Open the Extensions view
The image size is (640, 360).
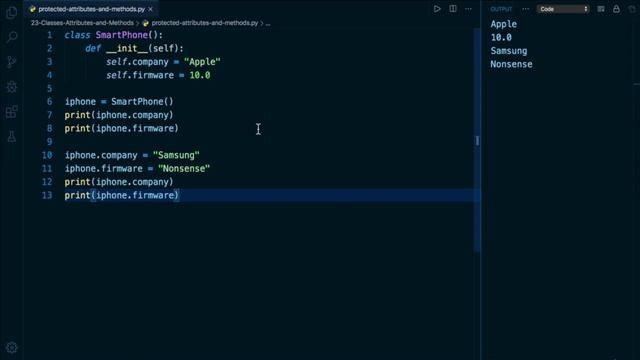tap(12, 111)
